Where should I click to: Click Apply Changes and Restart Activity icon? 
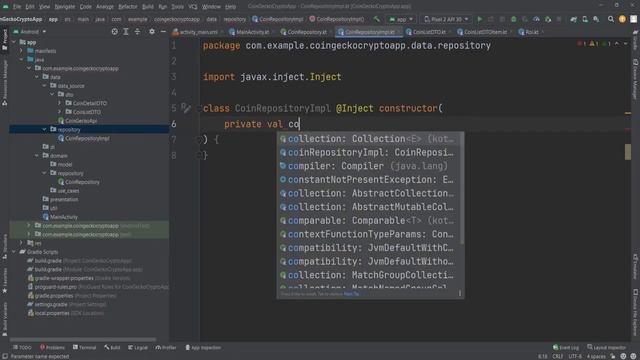pyautogui.click(x=491, y=19)
